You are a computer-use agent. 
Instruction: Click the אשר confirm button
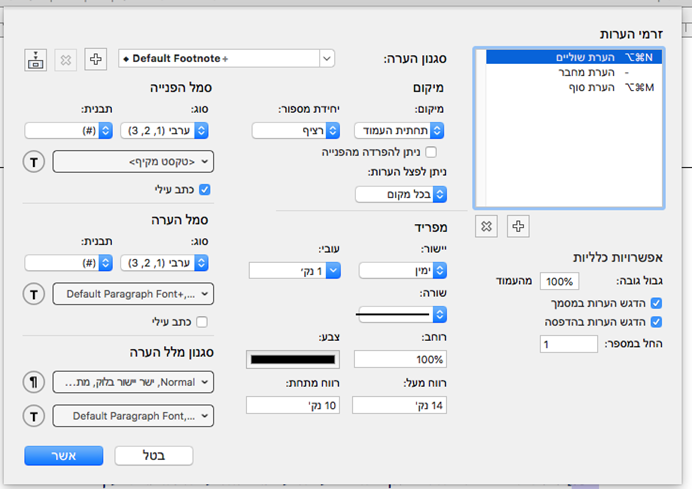click(x=64, y=455)
